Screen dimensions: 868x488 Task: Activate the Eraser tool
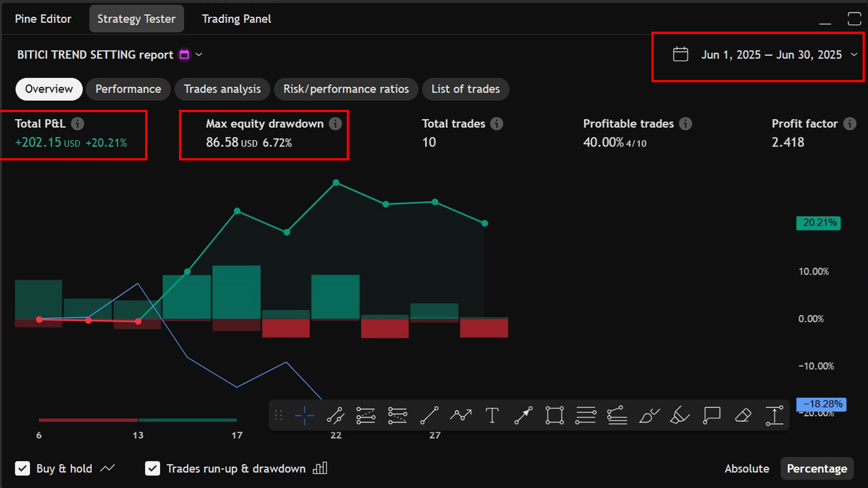click(x=743, y=415)
